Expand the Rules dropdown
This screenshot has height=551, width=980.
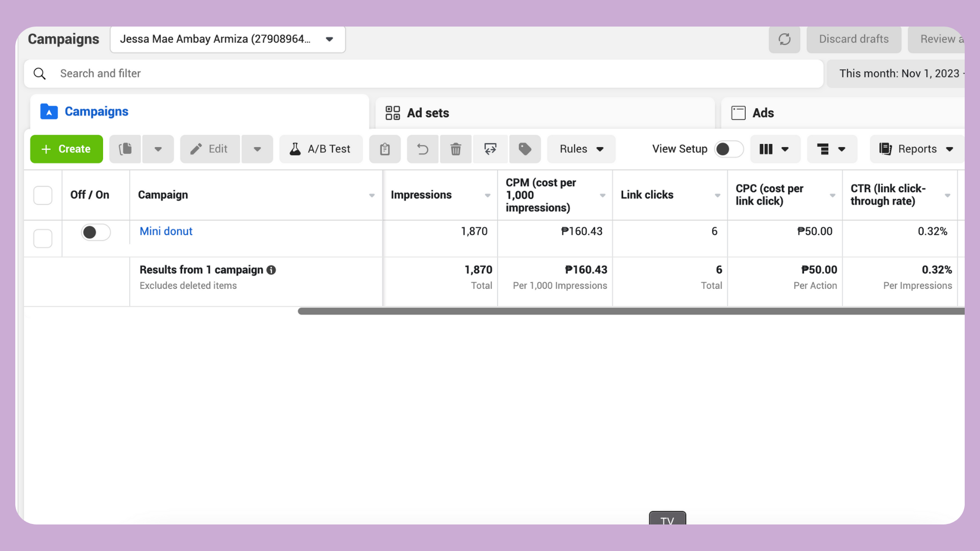coord(581,149)
